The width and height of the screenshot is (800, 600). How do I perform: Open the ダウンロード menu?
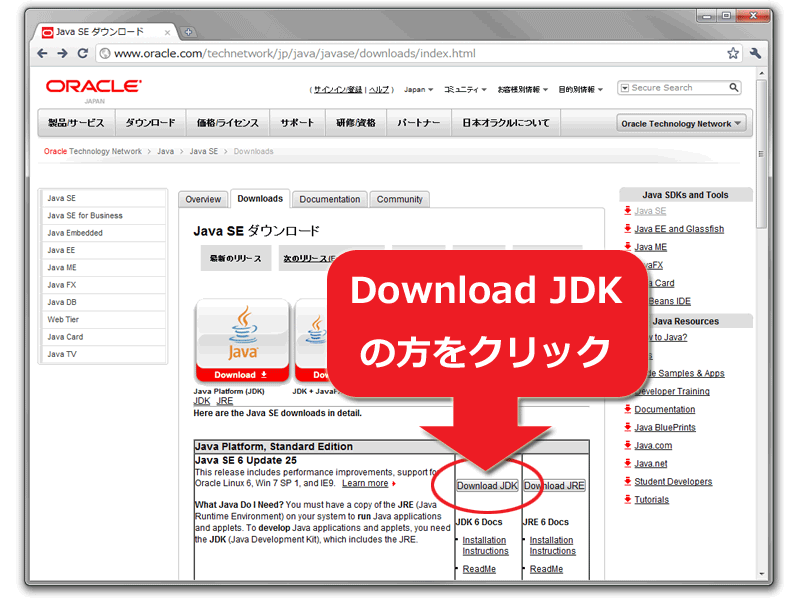[150, 123]
